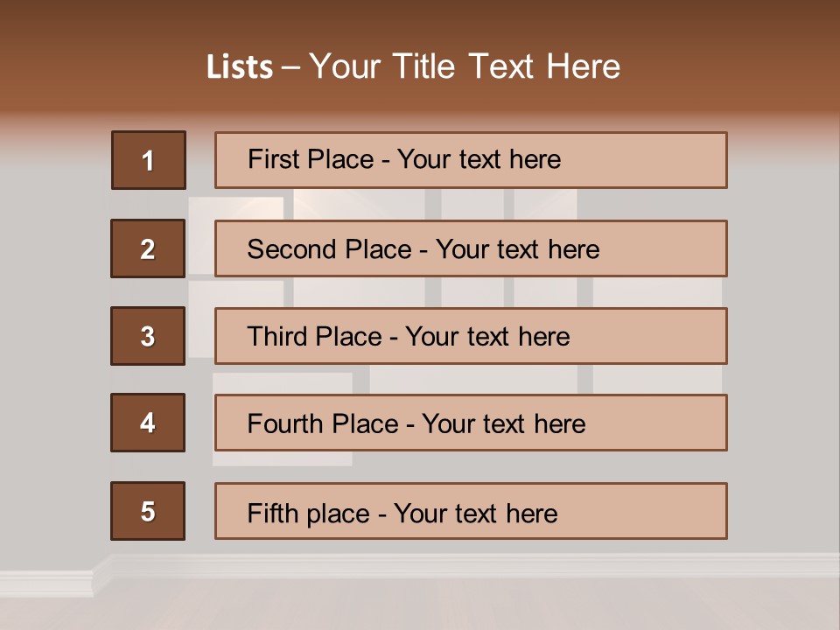This screenshot has height=630, width=840.
Task: Click the words 'Second Place'
Action: (330, 249)
